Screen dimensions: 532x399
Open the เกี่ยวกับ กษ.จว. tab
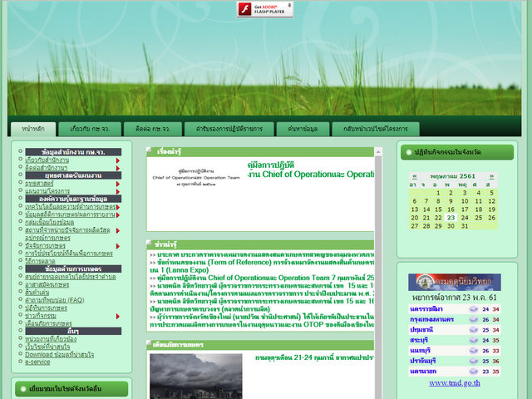(90, 129)
